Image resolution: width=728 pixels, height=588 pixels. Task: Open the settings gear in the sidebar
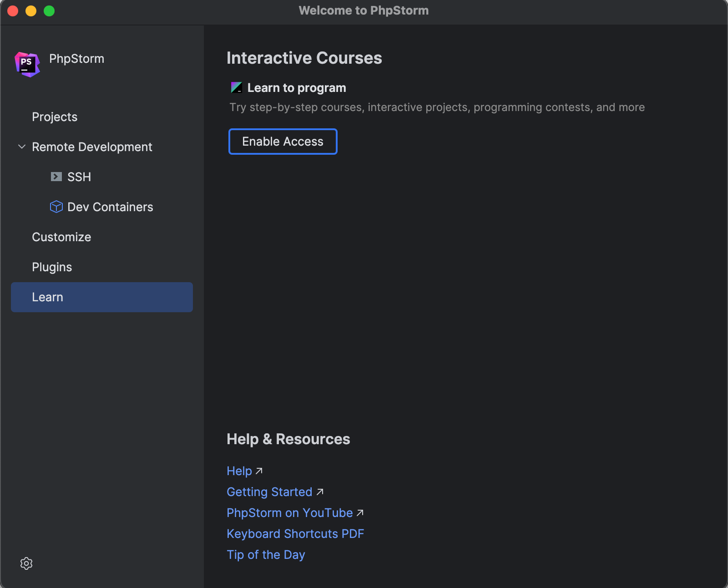tap(26, 563)
